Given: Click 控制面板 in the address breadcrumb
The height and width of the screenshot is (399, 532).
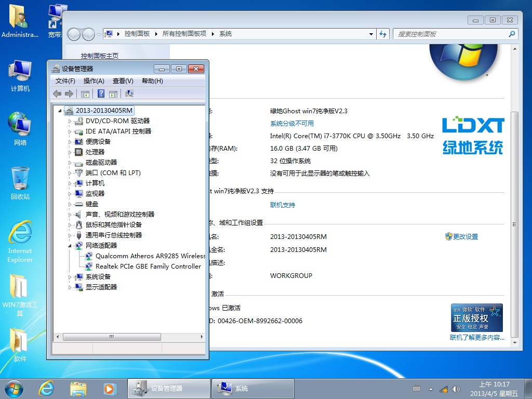Looking at the screenshot, I should 137,34.
